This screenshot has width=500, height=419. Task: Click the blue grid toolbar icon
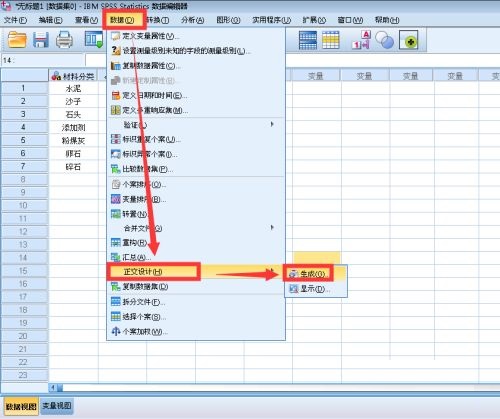point(308,40)
